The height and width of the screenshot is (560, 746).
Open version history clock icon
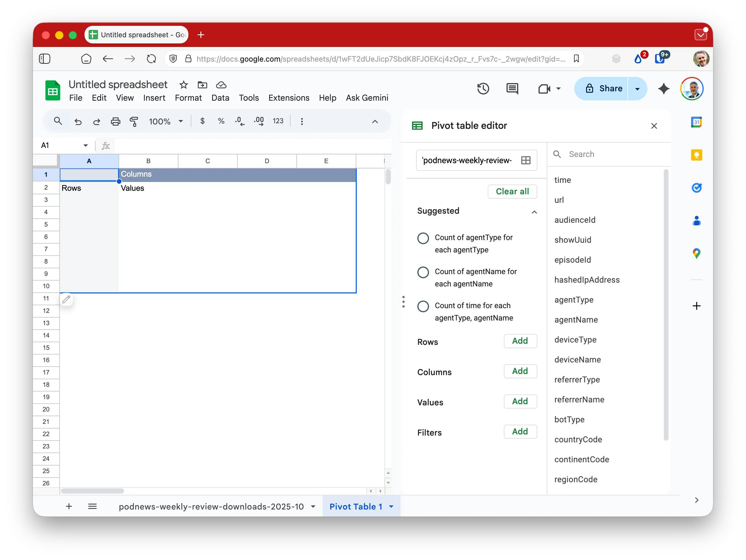(483, 89)
